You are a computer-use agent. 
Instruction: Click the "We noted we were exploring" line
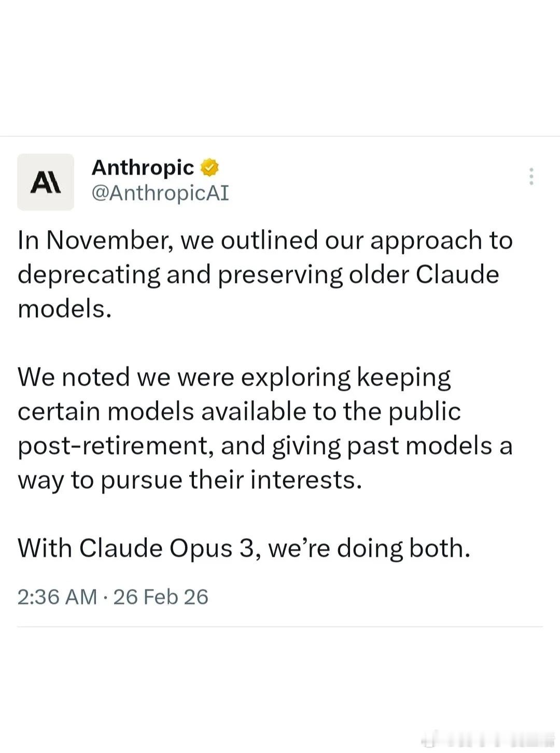click(233, 377)
